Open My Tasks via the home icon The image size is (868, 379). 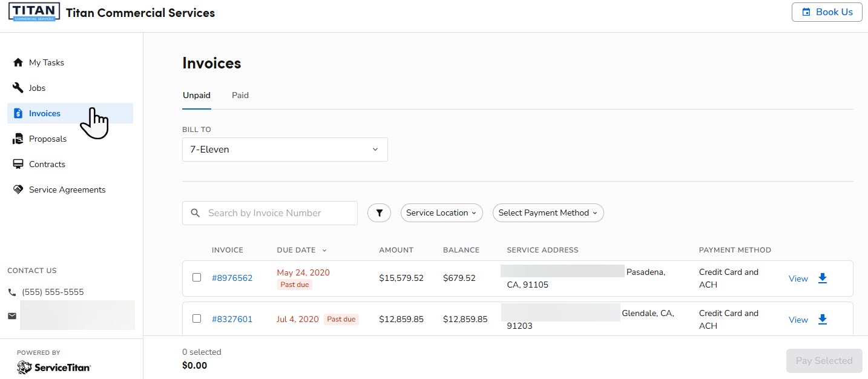click(18, 62)
